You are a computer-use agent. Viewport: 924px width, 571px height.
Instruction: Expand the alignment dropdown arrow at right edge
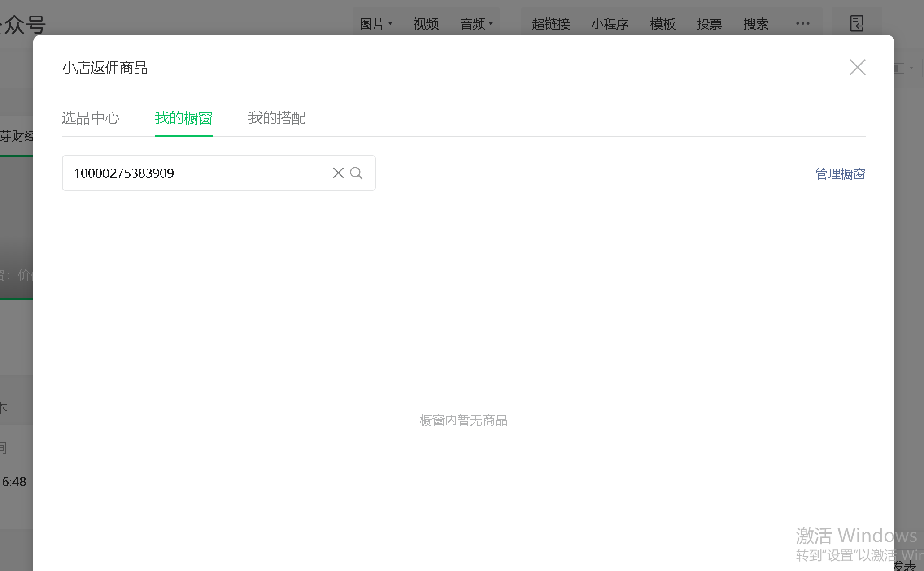[x=911, y=68]
